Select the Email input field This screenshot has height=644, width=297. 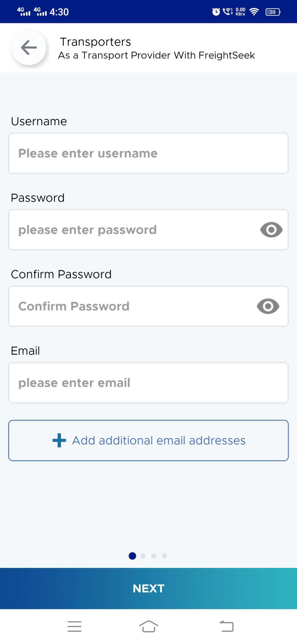click(148, 383)
